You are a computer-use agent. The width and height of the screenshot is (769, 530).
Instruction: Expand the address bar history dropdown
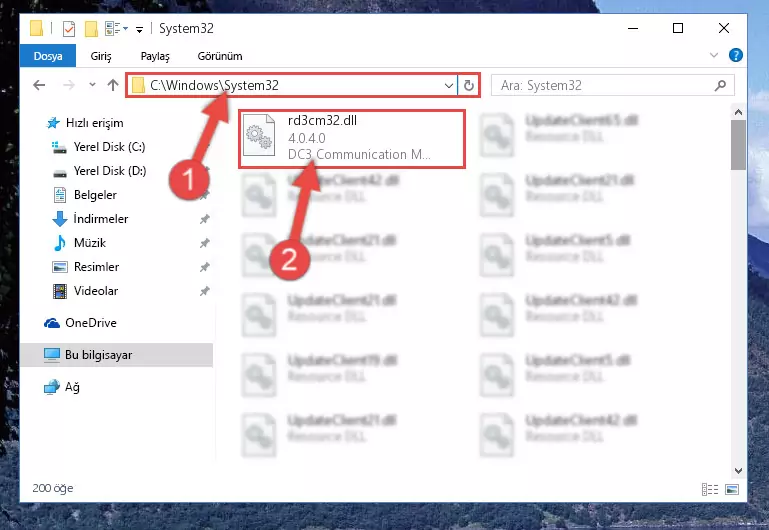coord(448,85)
